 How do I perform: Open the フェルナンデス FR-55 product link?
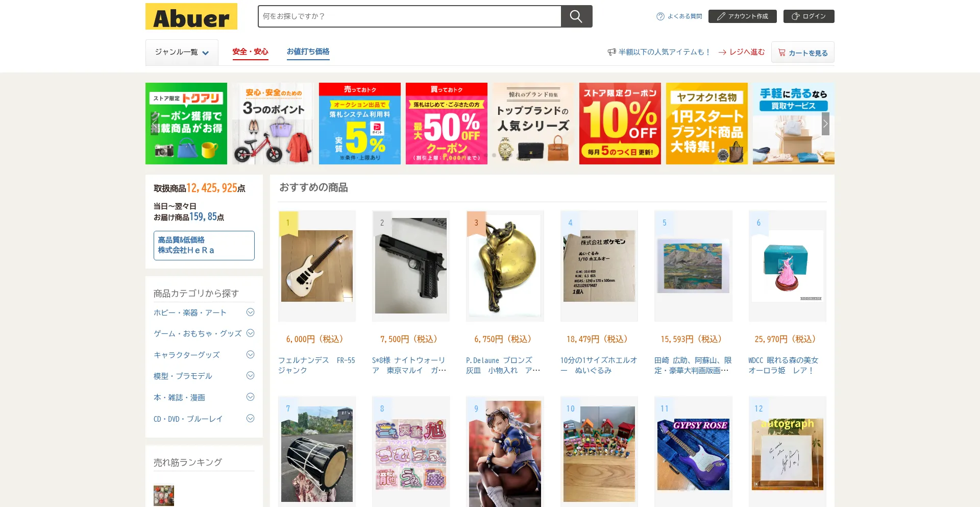[x=316, y=365]
